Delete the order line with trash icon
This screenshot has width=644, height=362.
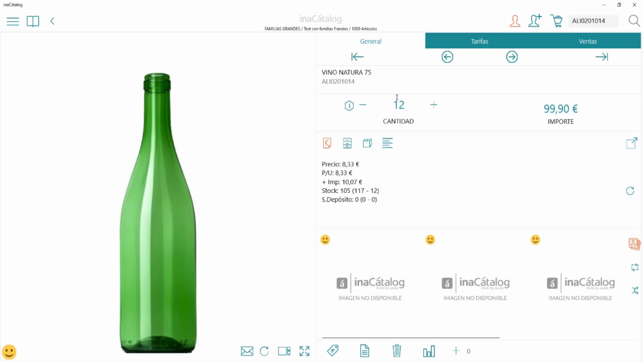397,351
